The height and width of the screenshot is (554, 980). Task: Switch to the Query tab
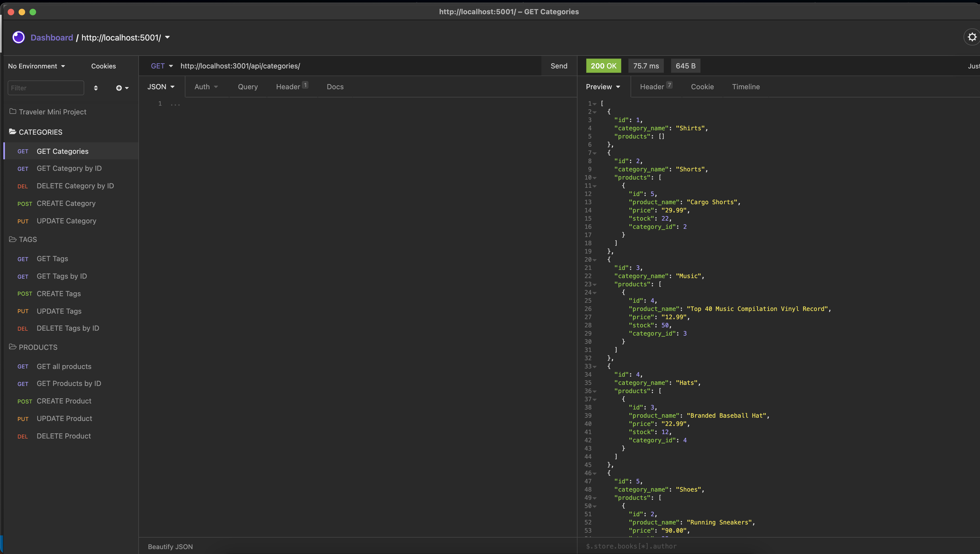[248, 87]
